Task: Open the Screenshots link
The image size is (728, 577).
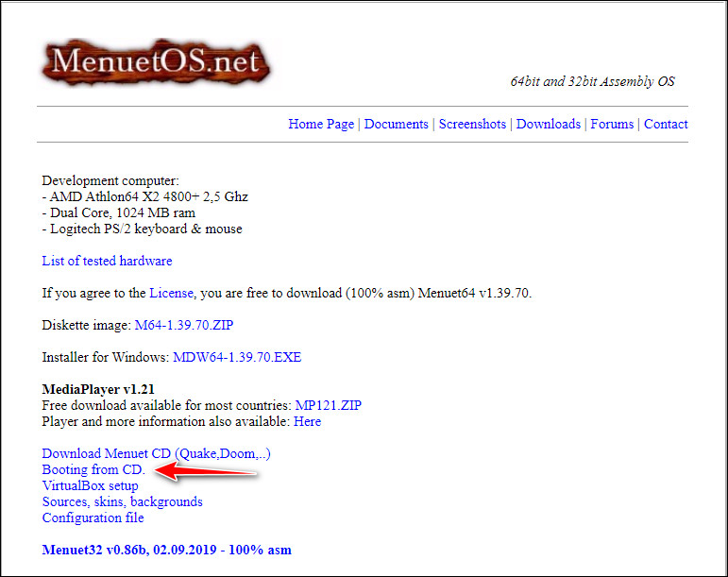Action: pos(472,124)
